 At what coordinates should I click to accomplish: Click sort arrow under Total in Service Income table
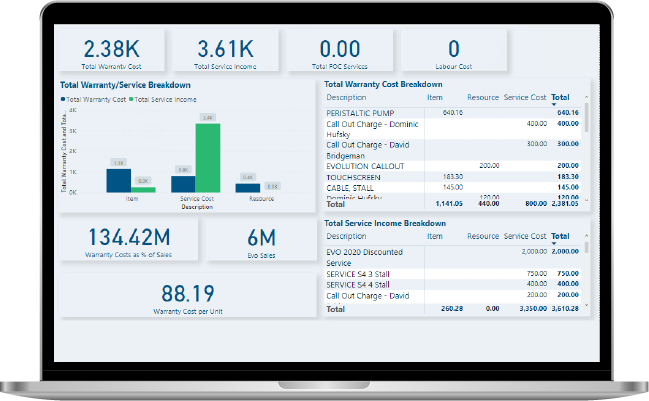click(554, 243)
